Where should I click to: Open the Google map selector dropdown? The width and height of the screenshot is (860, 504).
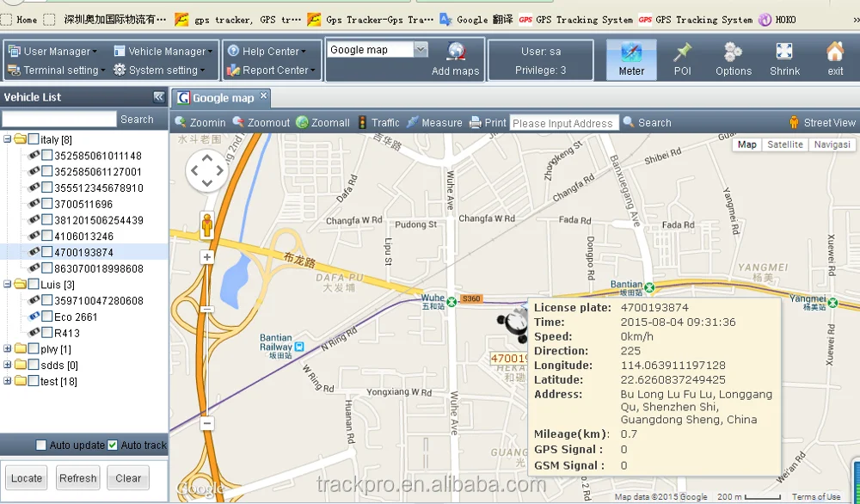[x=419, y=49]
